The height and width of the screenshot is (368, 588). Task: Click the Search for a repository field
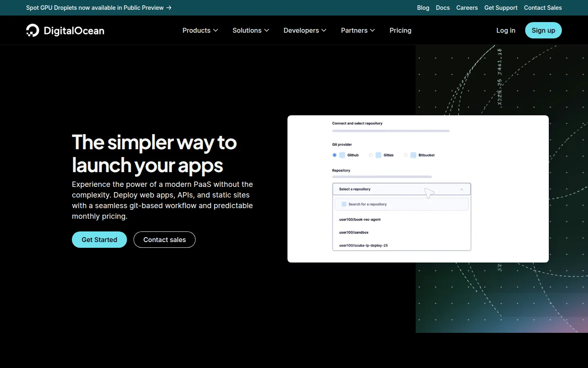click(402, 204)
